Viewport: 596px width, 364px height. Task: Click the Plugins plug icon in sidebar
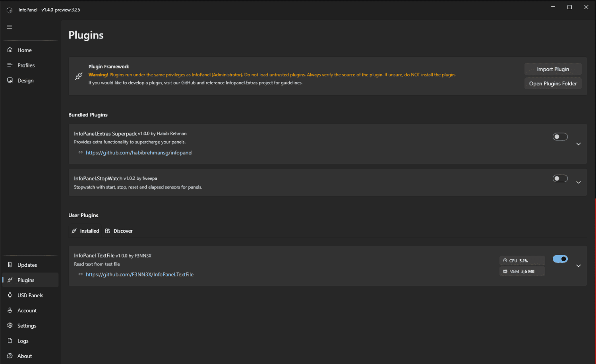[x=10, y=280]
